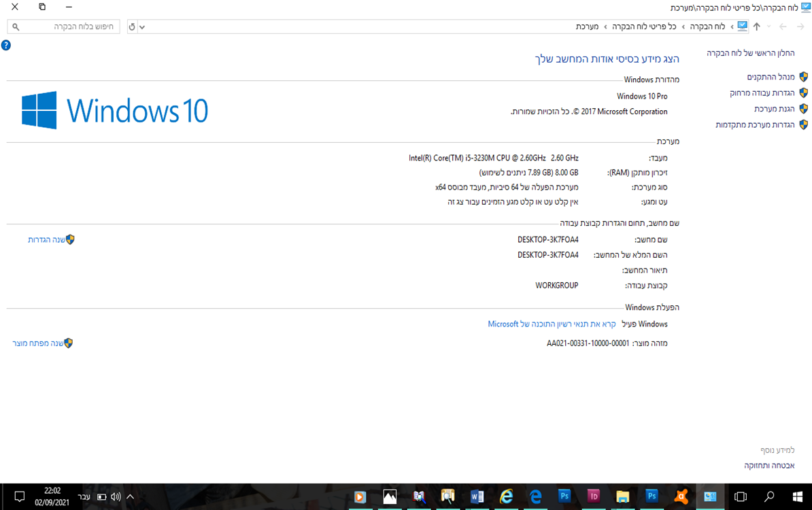Click DESKTOP-3K7FOA4 in השם המלא של המחשב row

tap(548, 255)
